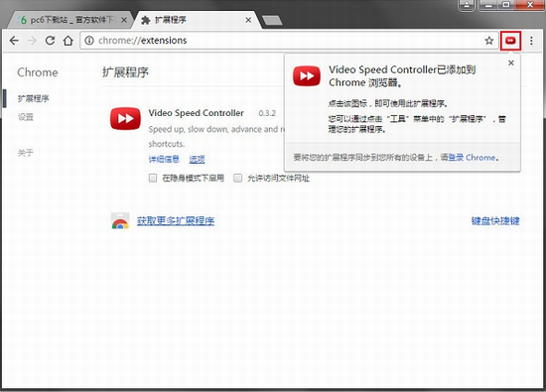Image resolution: width=546 pixels, height=392 pixels.
Task: Click the user profile button in title bar
Action: click(x=467, y=5)
